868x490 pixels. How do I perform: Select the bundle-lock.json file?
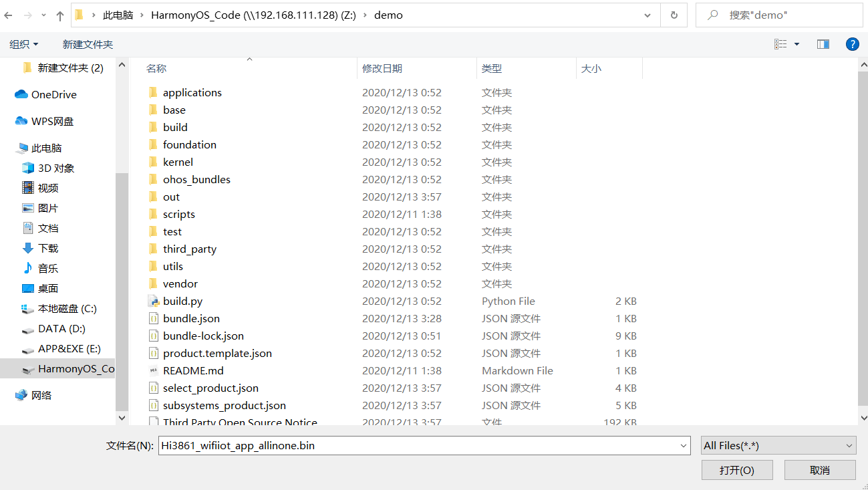pos(203,336)
